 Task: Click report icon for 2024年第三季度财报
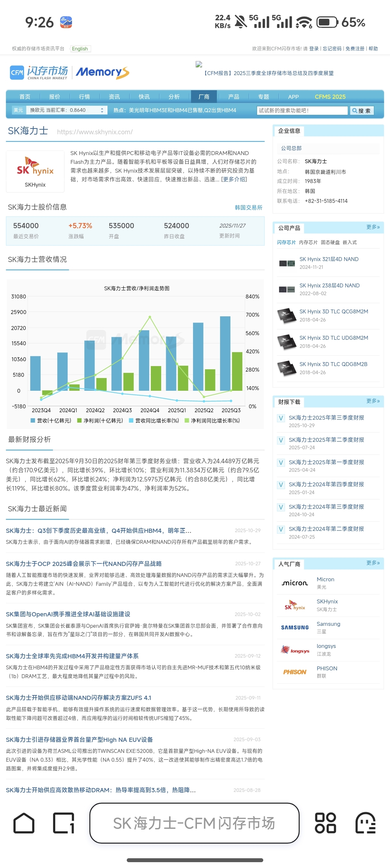click(280, 507)
